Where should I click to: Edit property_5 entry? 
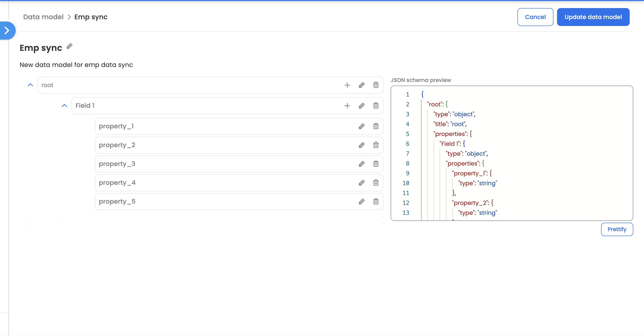tap(362, 201)
